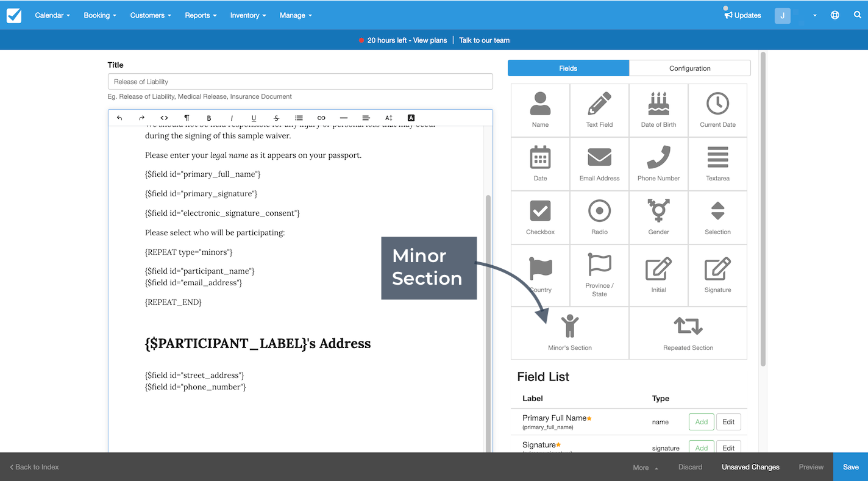Viewport: 868px width, 481px height.
Task: Add the Date calendar field
Action: 540,164
